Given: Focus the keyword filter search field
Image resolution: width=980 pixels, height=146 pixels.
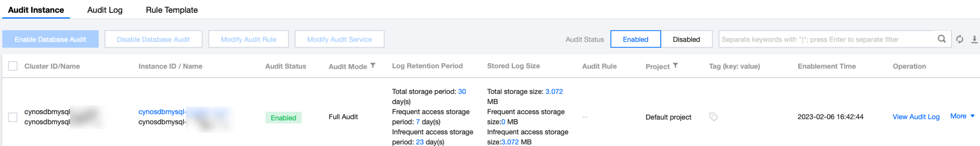Looking at the screenshot, I should [826, 39].
